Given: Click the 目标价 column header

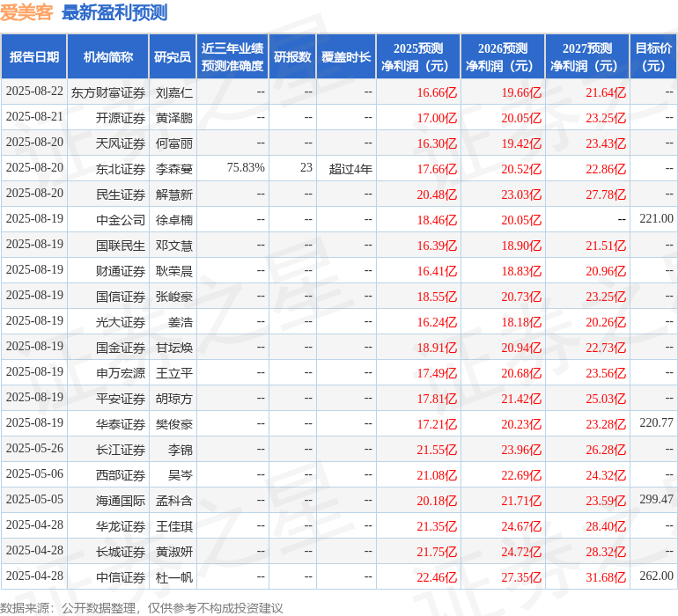Looking at the screenshot, I should (653, 57).
